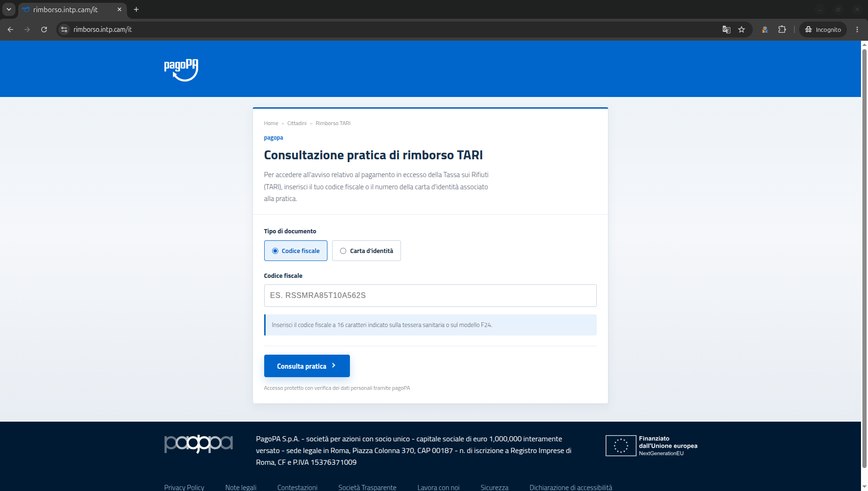Viewport: 868px width, 491px height.
Task: Open the Cittadini breadcrumb link
Action: [297, 123]
